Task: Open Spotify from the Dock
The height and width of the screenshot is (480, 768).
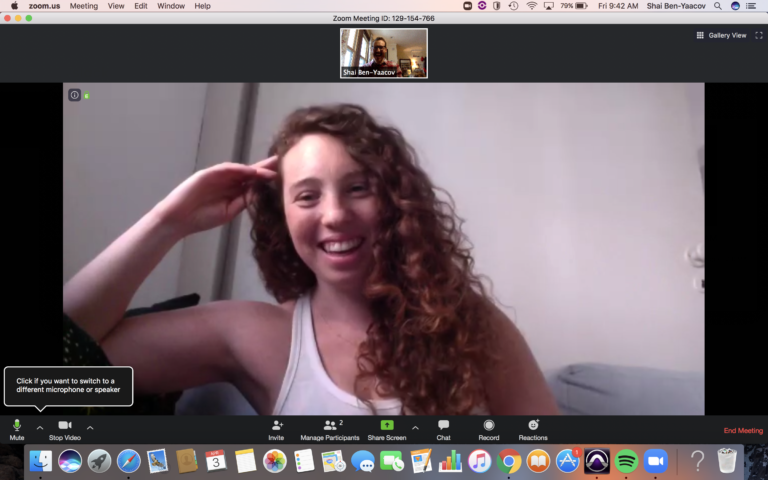Action: [x=626, y=461]
